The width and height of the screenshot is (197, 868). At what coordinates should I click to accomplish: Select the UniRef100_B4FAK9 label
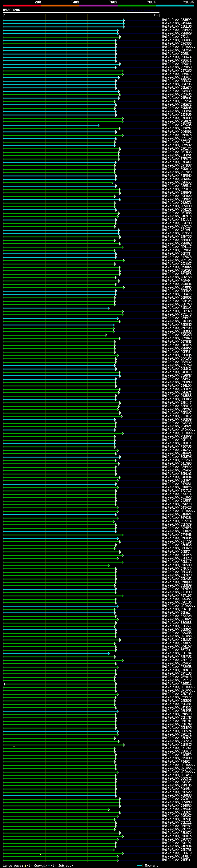click(177, 372)
